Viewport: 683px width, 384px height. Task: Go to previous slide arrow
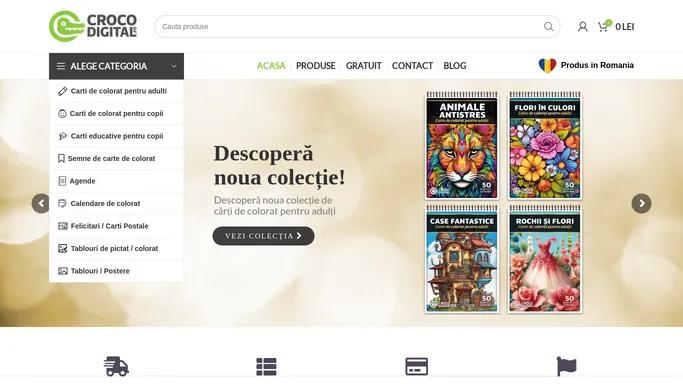(x=41, y=203)
